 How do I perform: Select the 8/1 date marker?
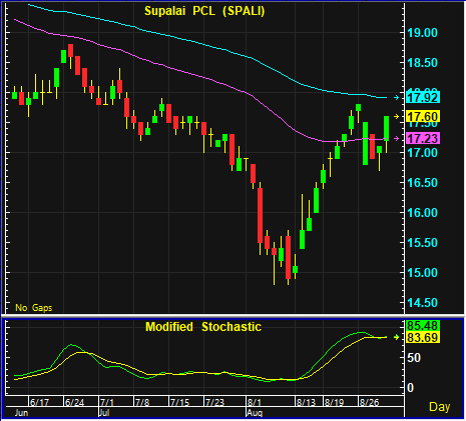pyautogui.click(x=254, y=402)
